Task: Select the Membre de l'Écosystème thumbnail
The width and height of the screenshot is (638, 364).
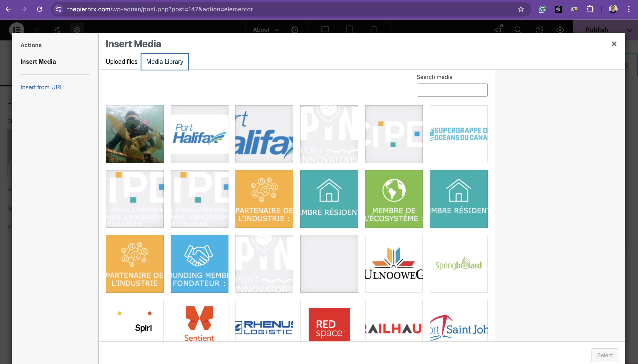Action: click(x=394, y=199)
